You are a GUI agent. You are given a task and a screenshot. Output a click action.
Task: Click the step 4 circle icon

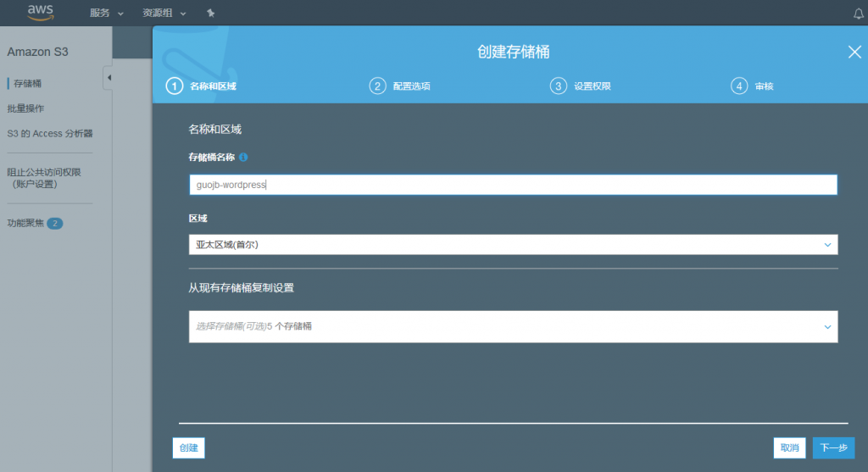739,86
